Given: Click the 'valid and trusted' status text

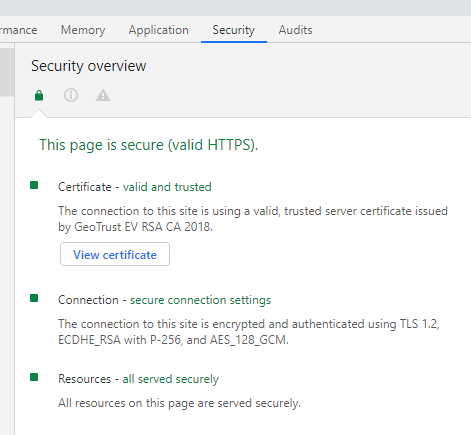Looking at the screenshot, I should pyautogui.click(x=167, y=187).
